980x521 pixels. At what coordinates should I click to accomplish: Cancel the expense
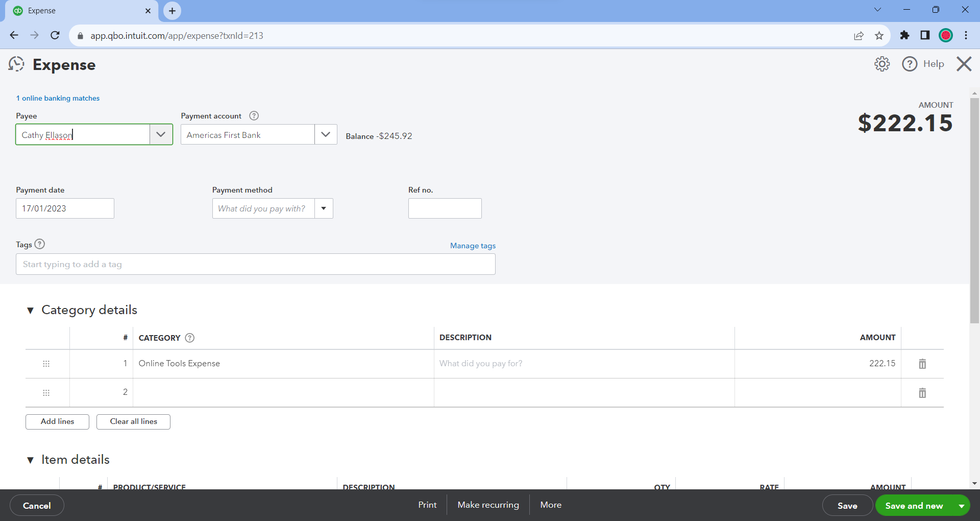pos(37,506)
